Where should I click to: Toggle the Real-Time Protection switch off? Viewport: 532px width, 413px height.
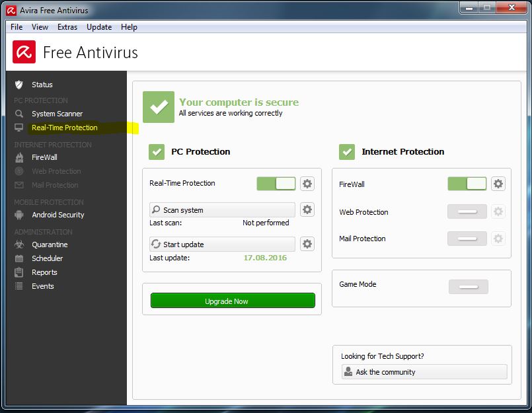276,184
